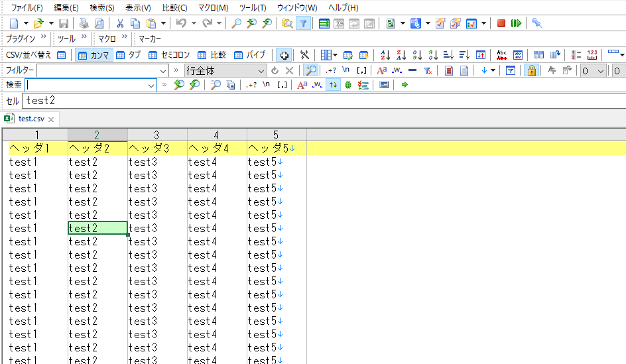Switch to カンマ comma-separated mode

[x=94, y=55]
